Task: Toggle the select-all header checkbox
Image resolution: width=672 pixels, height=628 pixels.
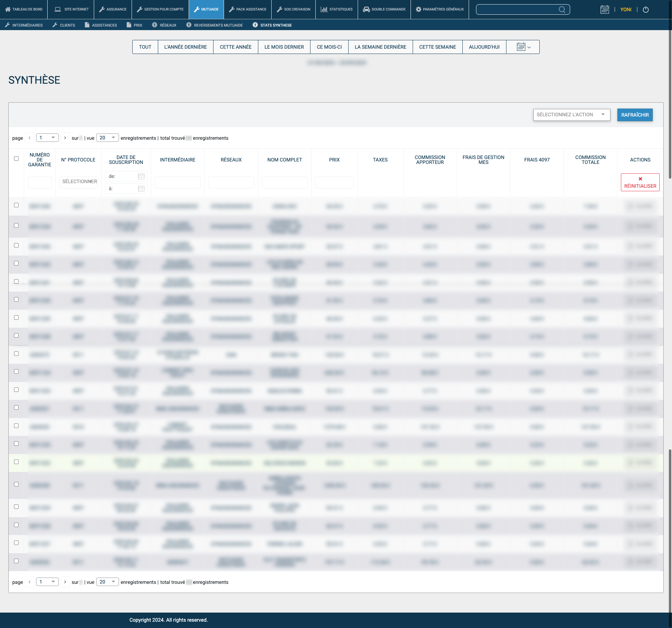Action: 16,158
